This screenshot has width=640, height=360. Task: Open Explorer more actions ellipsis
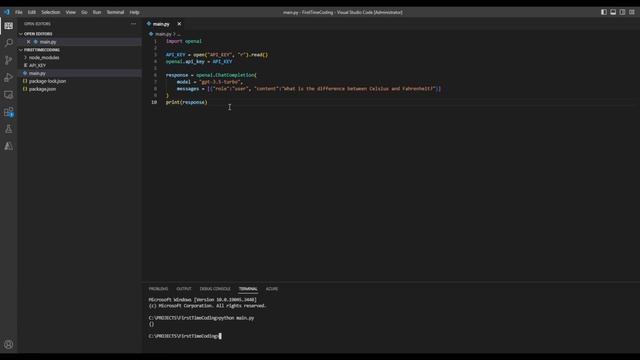coord(133,24)
